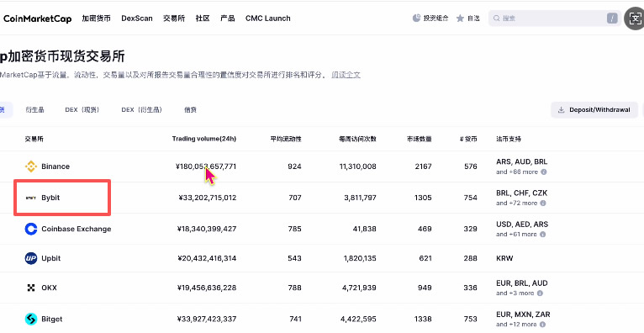Click the watchlist star icon
This screenshot has height=333, width=644.
pos(460,18)
